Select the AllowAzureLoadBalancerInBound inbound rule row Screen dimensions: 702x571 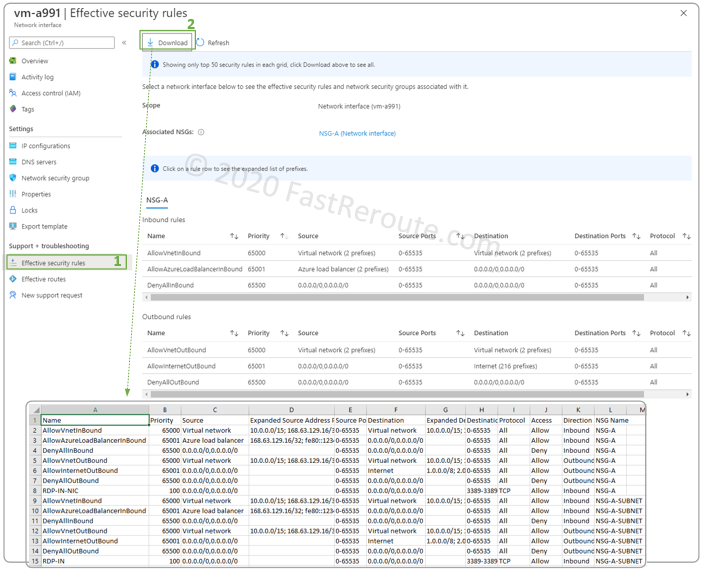[417, 269]
